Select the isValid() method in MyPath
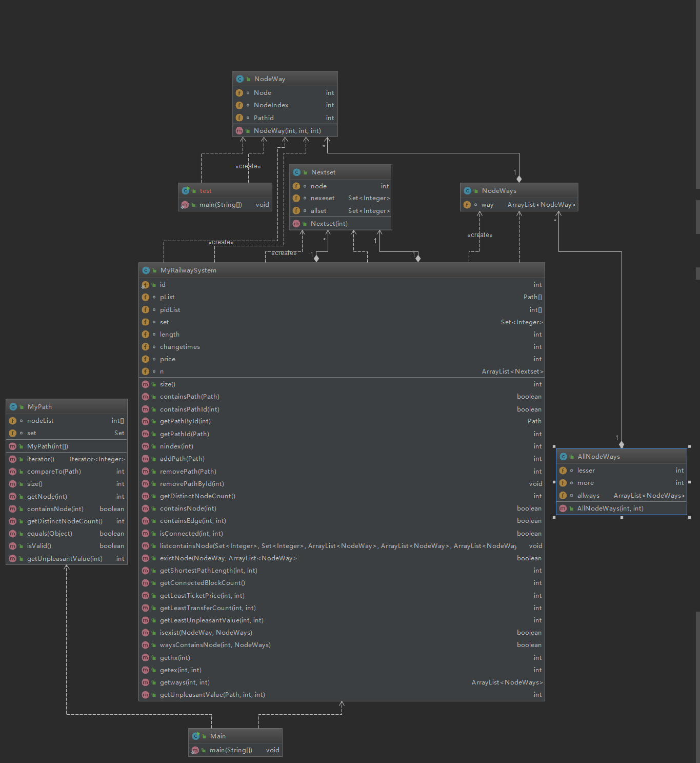This screenshot has height=763, width=700. tap(39, 546)
